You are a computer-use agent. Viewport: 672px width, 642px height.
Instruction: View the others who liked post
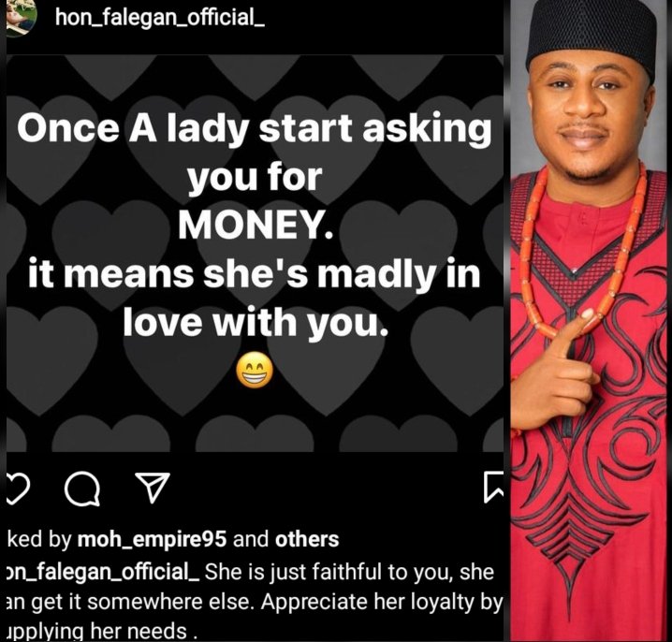pos(307,539)
